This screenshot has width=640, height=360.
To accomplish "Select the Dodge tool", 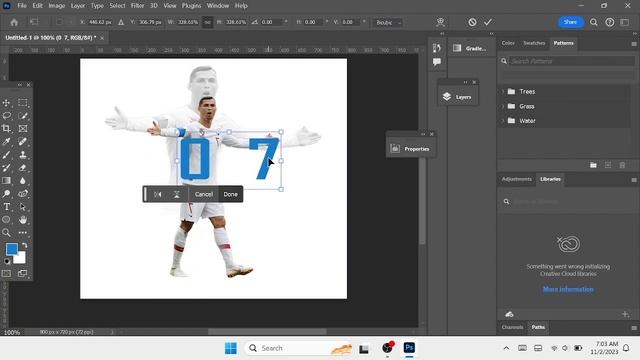I will tap(7, 194).
